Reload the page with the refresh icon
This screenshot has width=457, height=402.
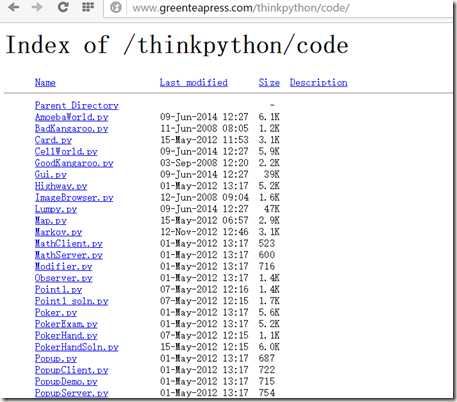click(63, 7)
